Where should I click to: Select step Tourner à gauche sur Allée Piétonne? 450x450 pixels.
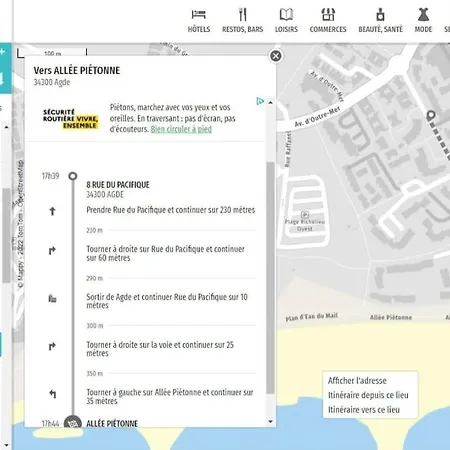point(170,396)
